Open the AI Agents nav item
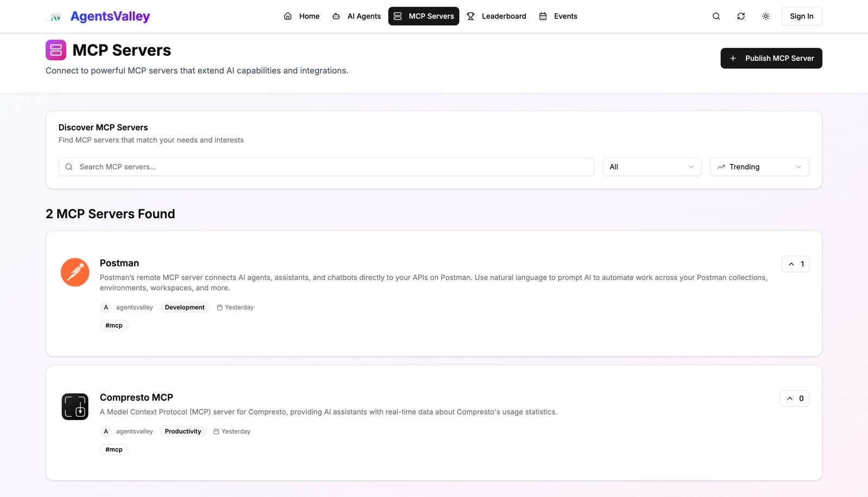 pyautogui.click(x=356, y=16)
